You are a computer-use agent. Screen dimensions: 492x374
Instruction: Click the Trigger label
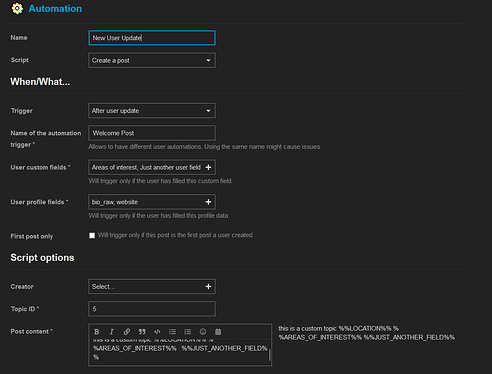pyautogui.click(x=22, y=111)
